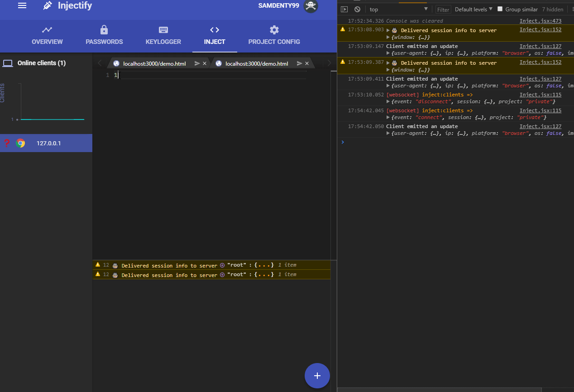Select the Inject tab
The image size is (574, 392).
pyautogui.click(x=215, y=36)
